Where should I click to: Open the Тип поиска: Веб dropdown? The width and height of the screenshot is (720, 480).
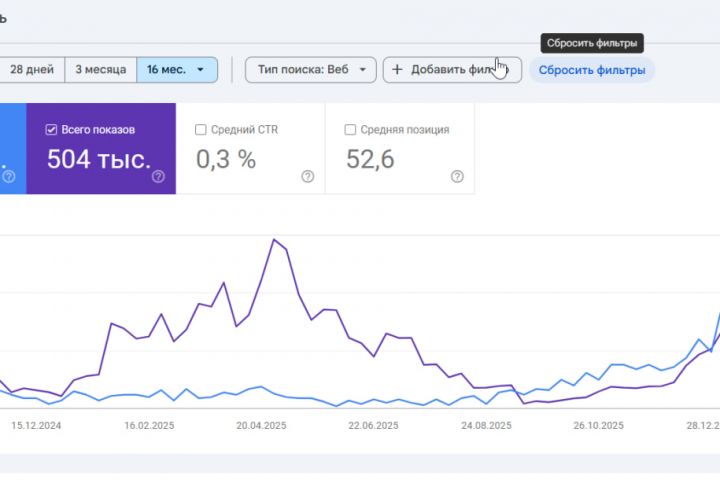click(x=311, y=70)
